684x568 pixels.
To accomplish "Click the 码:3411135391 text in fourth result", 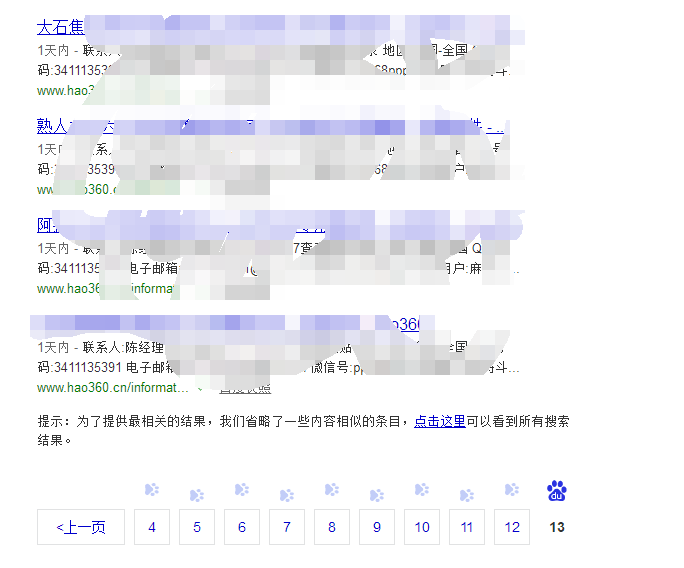I will click(x=79, y=367).
